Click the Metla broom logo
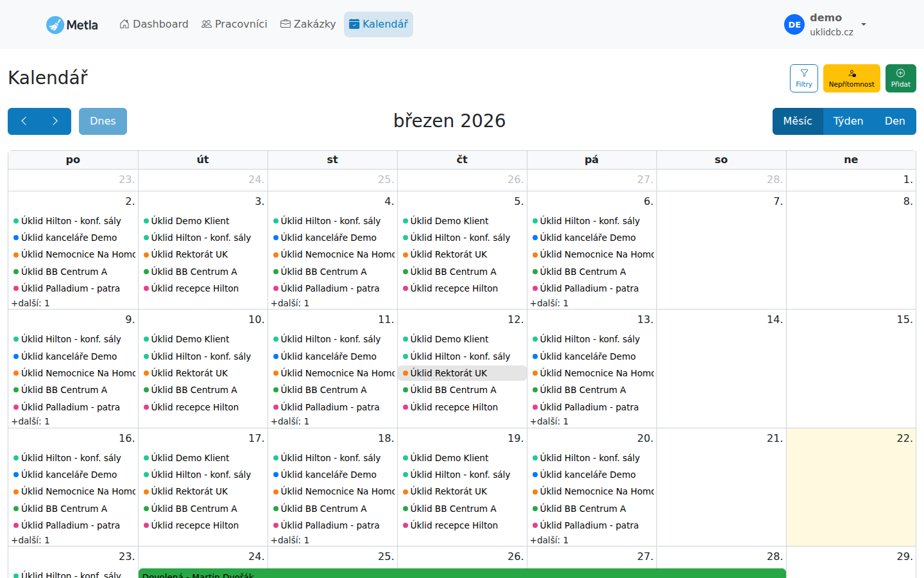The height and width of the screenshot is (578, 924). (55, 24)
